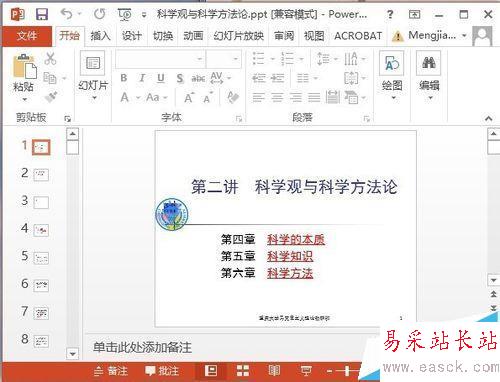Switch to the 插入 Insert tab
Image resolution: width=500 pixels, height=382 pixels.
coord(100,35)
